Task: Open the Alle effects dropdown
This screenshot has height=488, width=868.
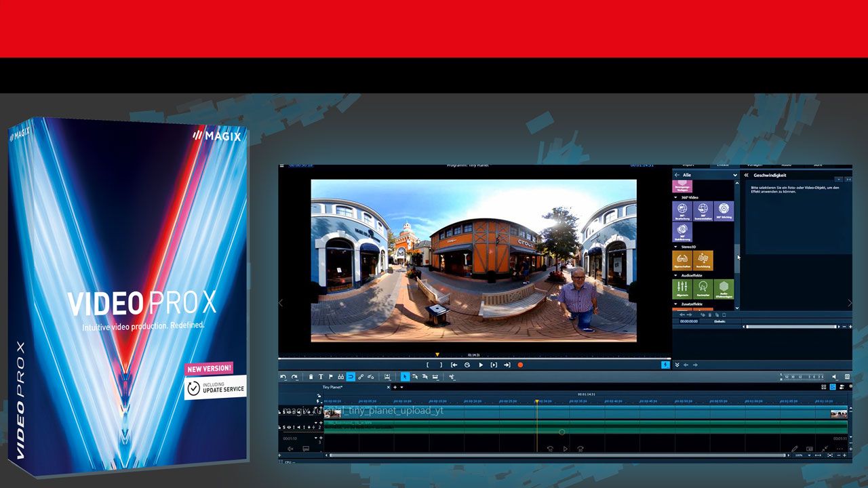Action: (735, 175)
